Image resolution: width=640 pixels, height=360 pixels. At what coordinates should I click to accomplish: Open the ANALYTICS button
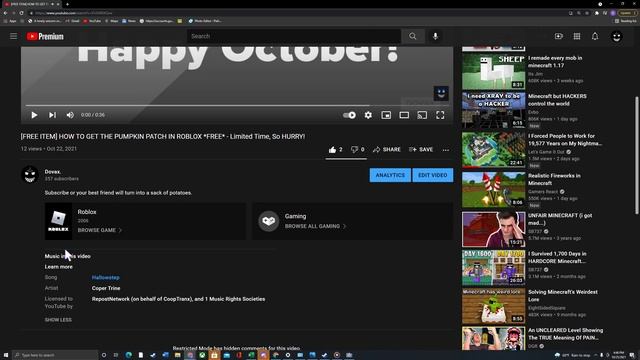tap(390, 175)
